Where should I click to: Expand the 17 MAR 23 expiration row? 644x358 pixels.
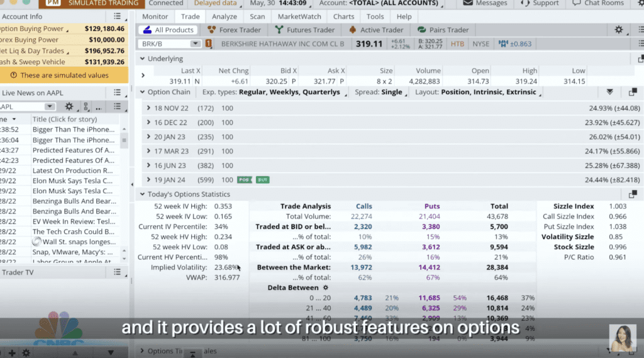148,151
